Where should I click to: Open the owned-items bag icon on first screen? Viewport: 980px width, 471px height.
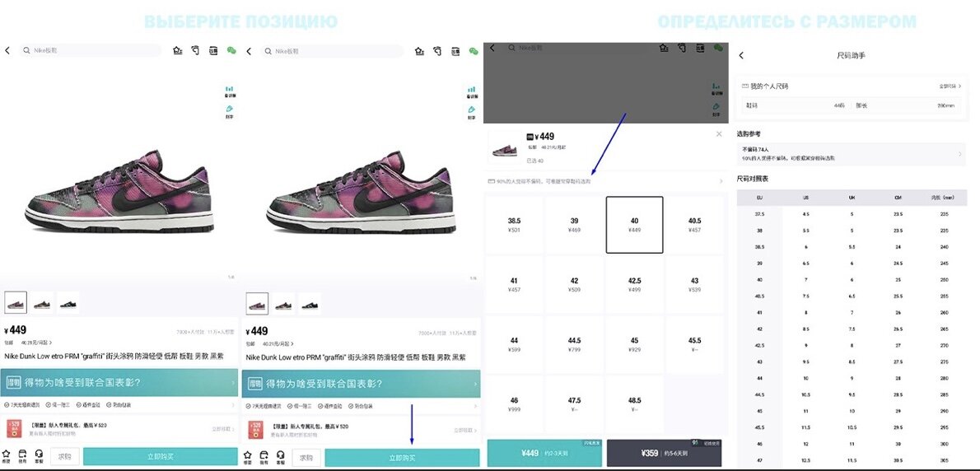22,457
